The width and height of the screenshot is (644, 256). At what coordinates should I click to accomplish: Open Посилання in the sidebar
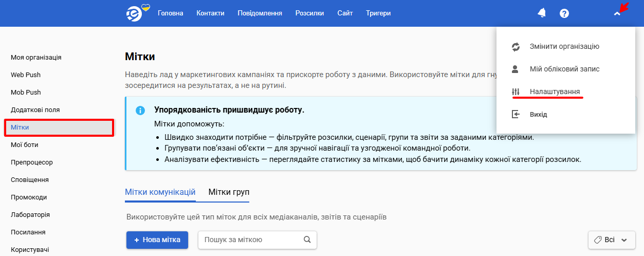point(28,232)
